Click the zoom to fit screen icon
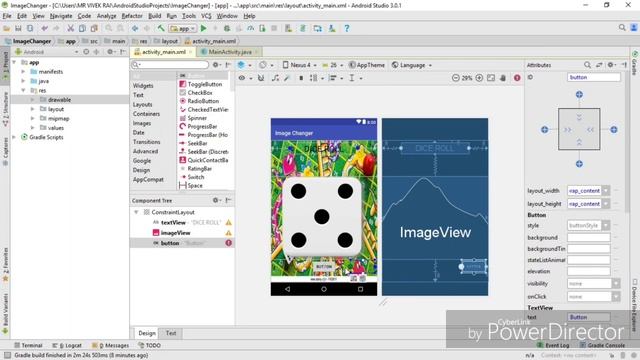640x360 pixels. 491,78
